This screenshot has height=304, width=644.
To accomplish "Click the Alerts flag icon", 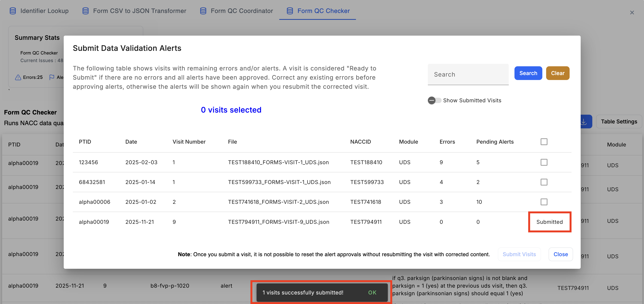I will [52, 77].
